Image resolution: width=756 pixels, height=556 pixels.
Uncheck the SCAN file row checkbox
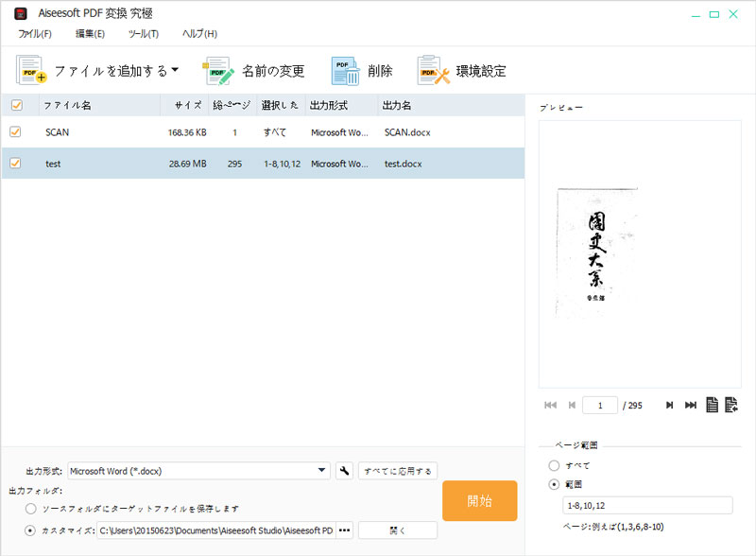click(16, 132)
